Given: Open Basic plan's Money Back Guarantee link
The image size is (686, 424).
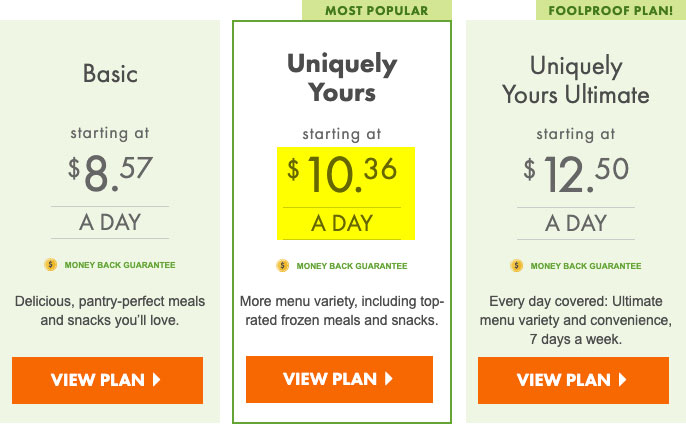Looking at the screenshot, I should point(120,265).
